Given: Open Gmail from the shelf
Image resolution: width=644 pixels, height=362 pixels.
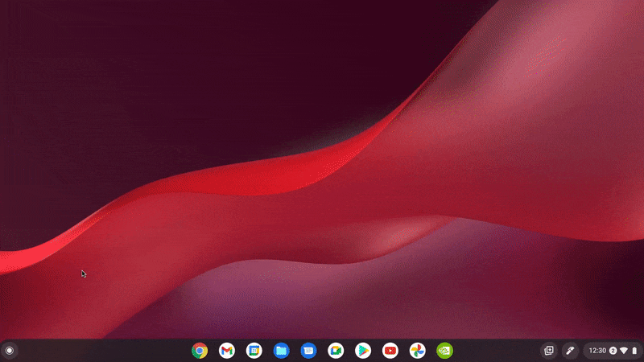Looking at the screenshot, I should pos(227,351).
